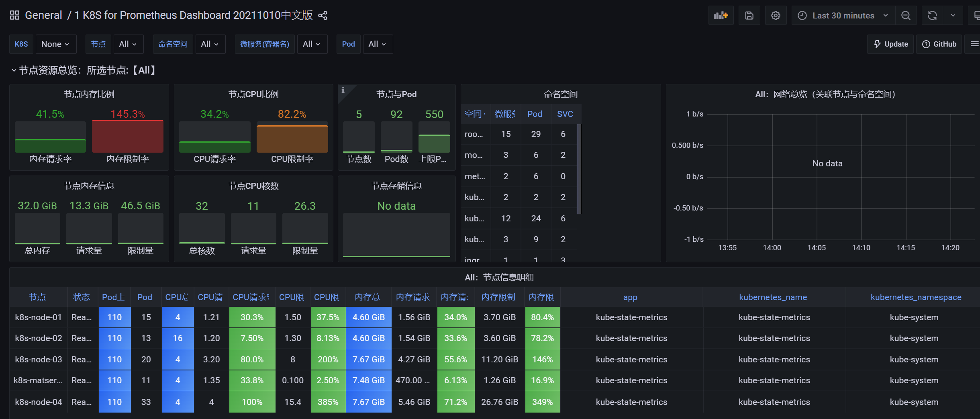Show info tooltip on 节点与Pod panel
Image resolution: width=980 pixels, height=419 pixels.
click(343, 90)
